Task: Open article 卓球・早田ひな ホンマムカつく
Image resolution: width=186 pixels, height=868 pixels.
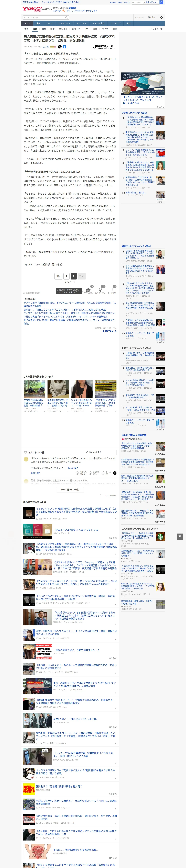Action: click(76, 632)
